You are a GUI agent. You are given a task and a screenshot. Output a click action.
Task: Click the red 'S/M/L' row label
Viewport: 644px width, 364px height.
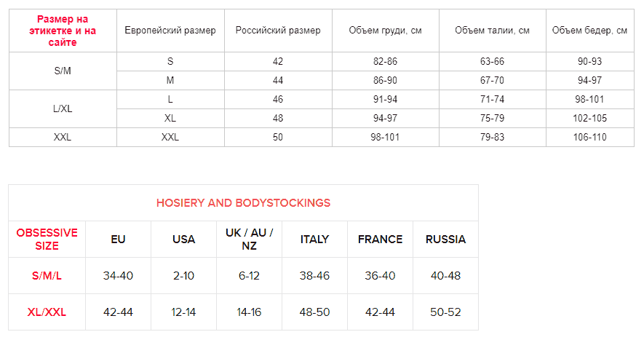coord(47,276)
